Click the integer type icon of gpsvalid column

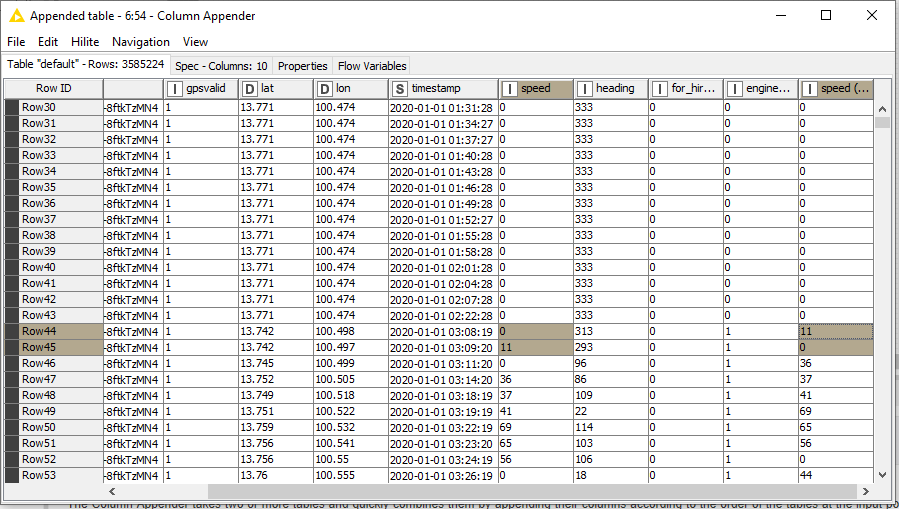(174, 89)
